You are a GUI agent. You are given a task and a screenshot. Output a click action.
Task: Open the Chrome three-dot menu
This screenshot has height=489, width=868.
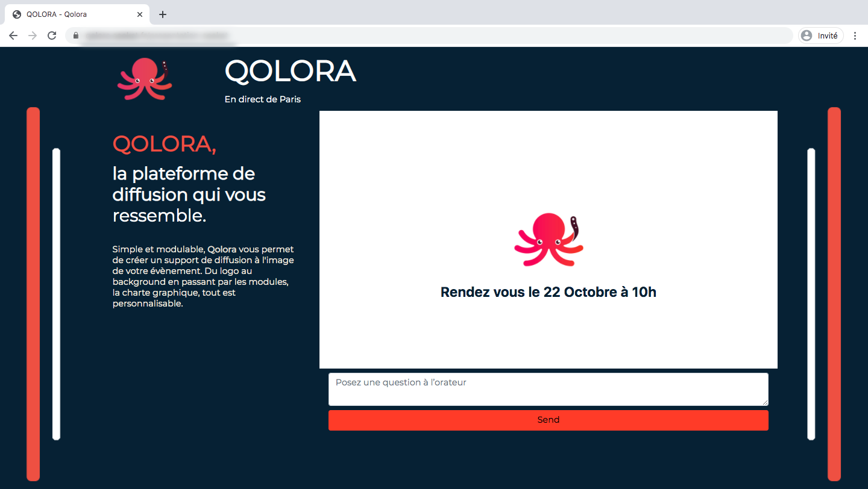coord(855,36)
